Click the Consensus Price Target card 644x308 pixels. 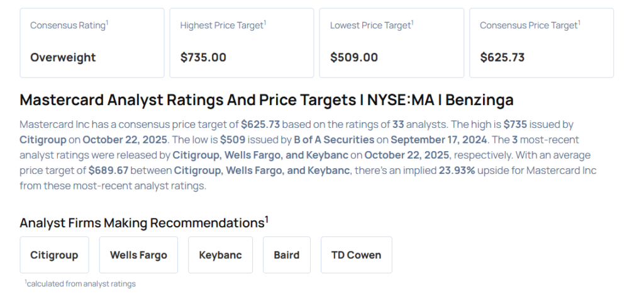(541, 43)
